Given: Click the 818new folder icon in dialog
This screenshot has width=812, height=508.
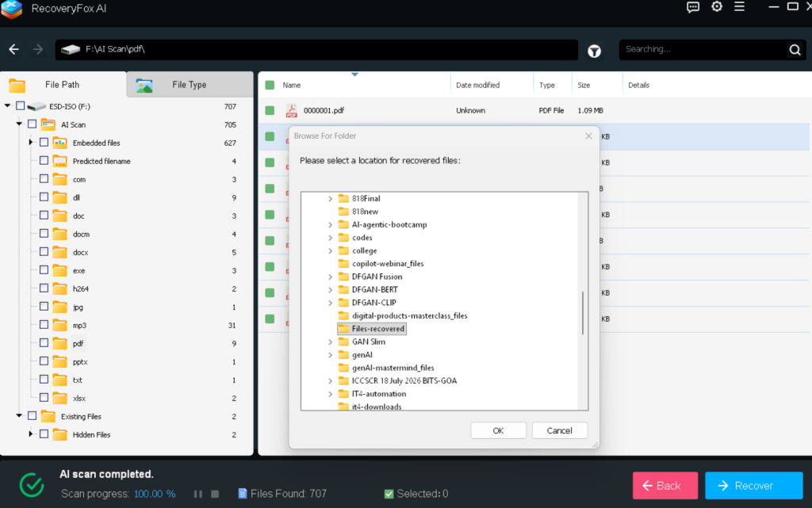Looking at the screenshot, I should point(343,212).
